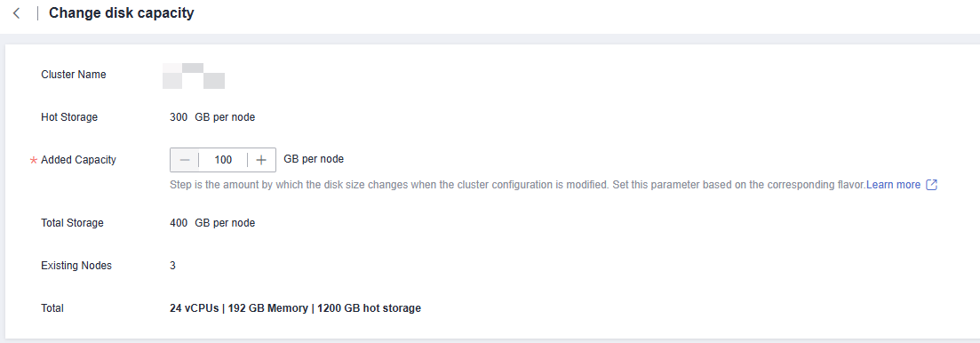Click the Hot Storage label
This screenshot has height=343, width=980.
click(69, 117)
